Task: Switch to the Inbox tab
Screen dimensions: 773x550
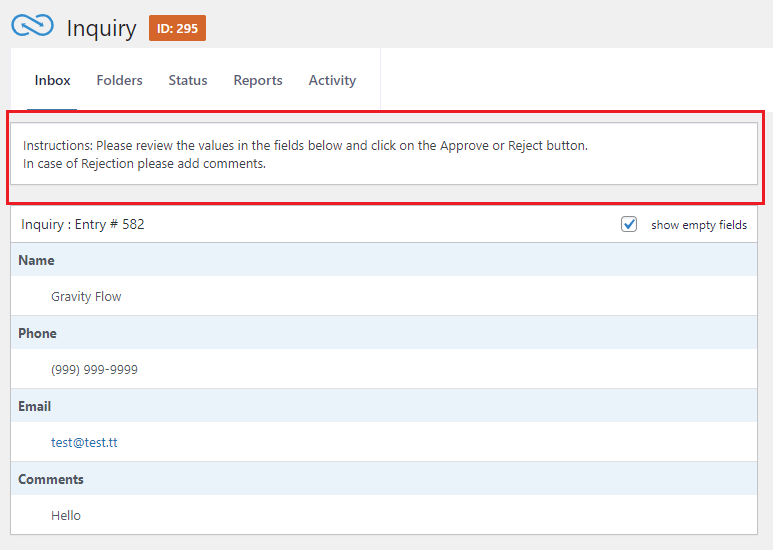Action: point(53,80)
